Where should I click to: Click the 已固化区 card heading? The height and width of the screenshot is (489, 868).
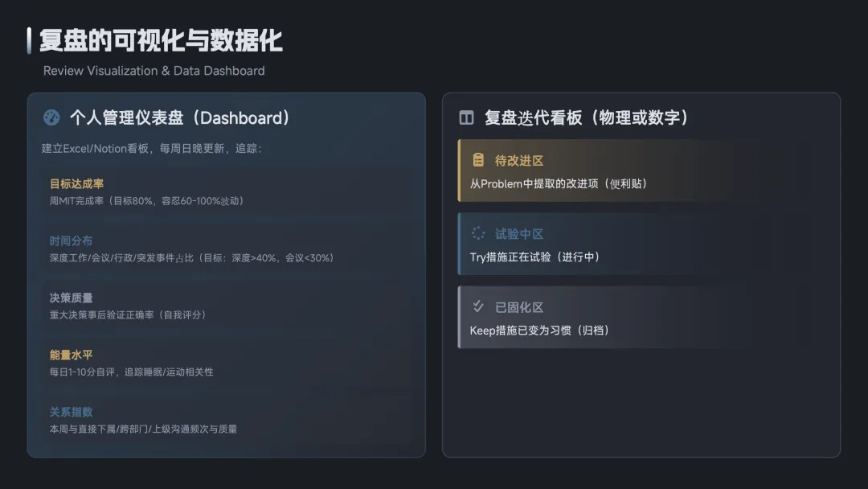pyautogui.click(x=519, y=307)
